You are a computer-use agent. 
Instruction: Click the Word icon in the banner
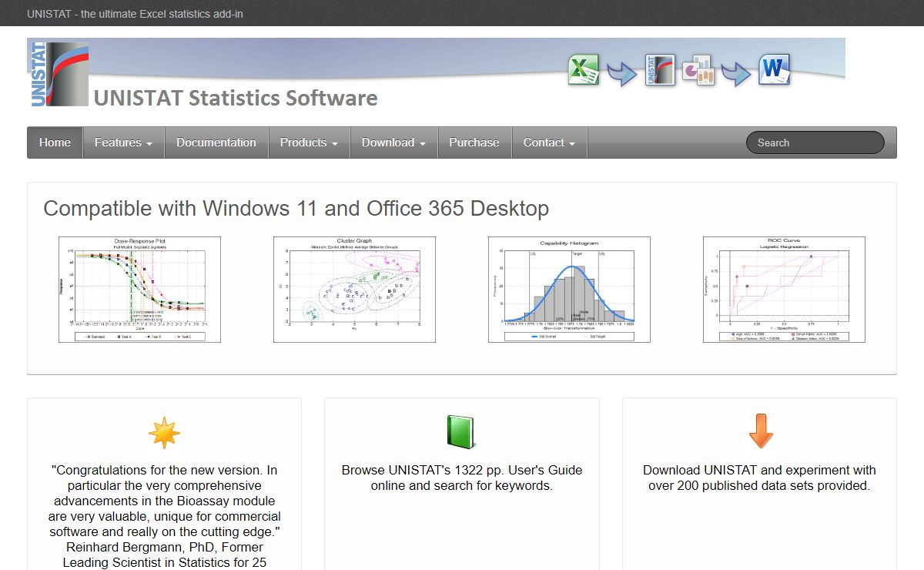(x=775, y=70)
